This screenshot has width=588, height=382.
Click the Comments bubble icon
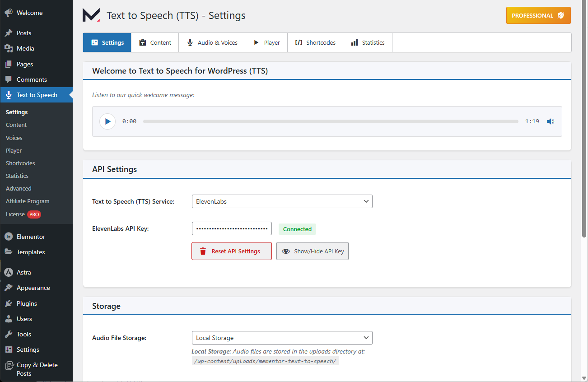point(8,79)
